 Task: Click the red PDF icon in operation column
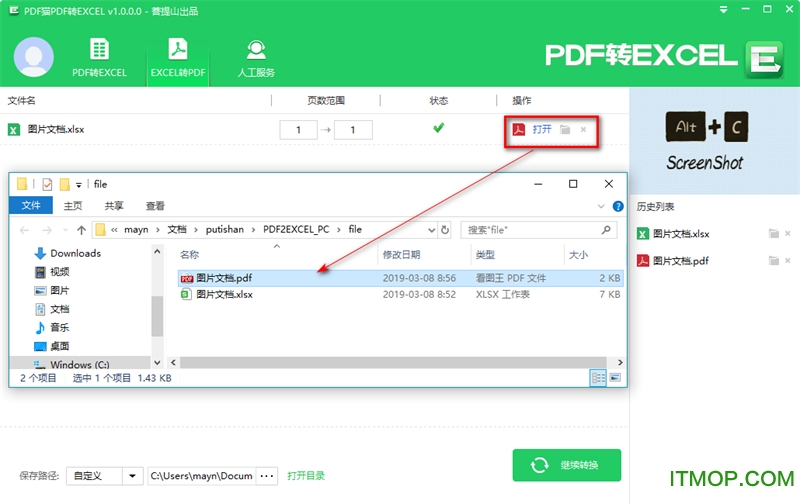(x=519, y=130)
